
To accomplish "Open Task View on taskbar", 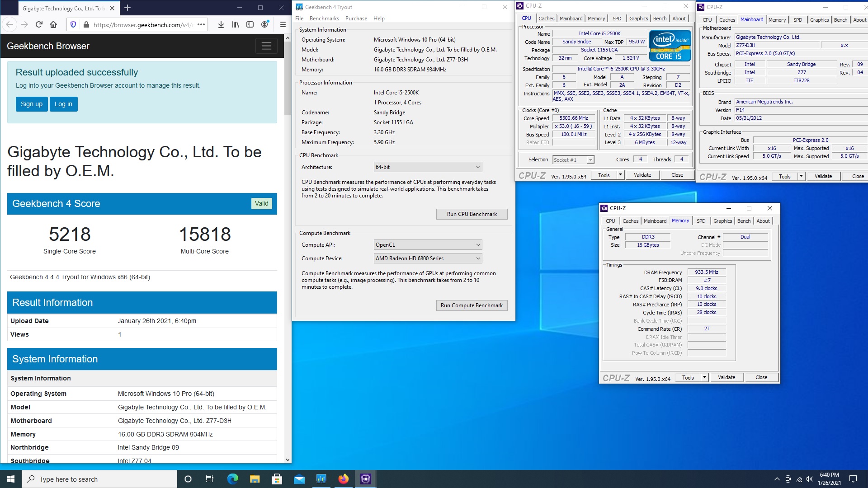I will point(210,479).
